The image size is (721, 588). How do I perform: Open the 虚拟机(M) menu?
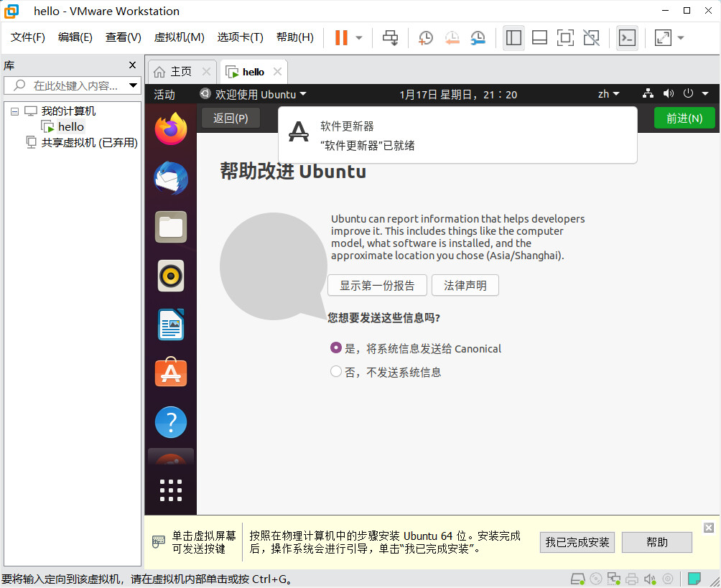179,37
